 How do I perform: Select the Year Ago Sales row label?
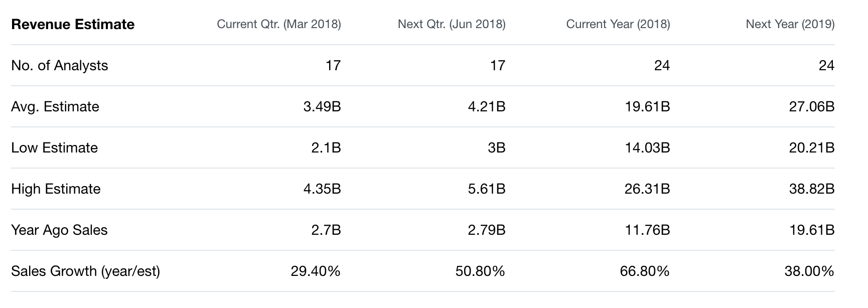click(59, 230)
